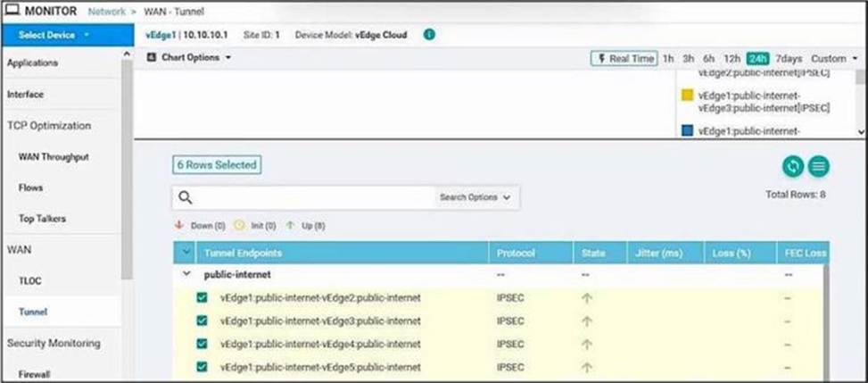Screen dimensions: 868x383
Task: Click the yellow vEdge3 legend swatch
Action: coord(687,95)
